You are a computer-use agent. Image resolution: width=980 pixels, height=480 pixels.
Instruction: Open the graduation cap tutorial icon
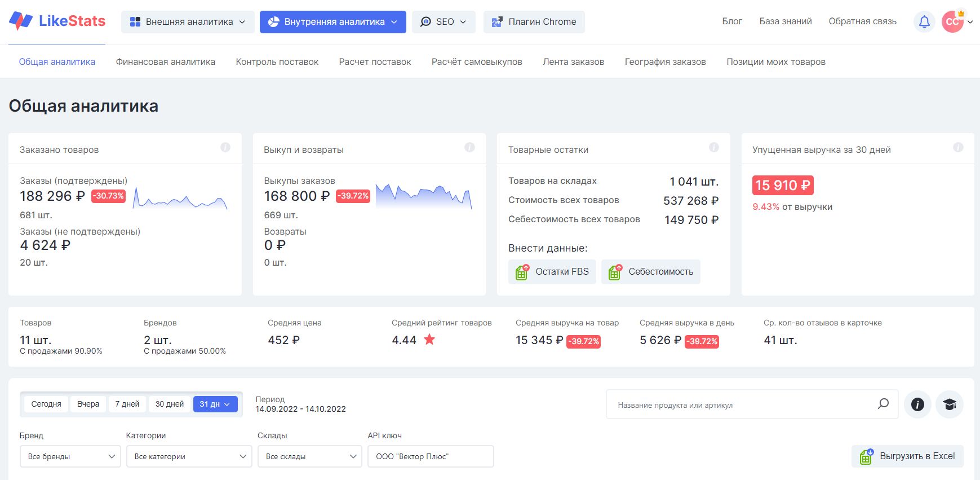(950, 404)
